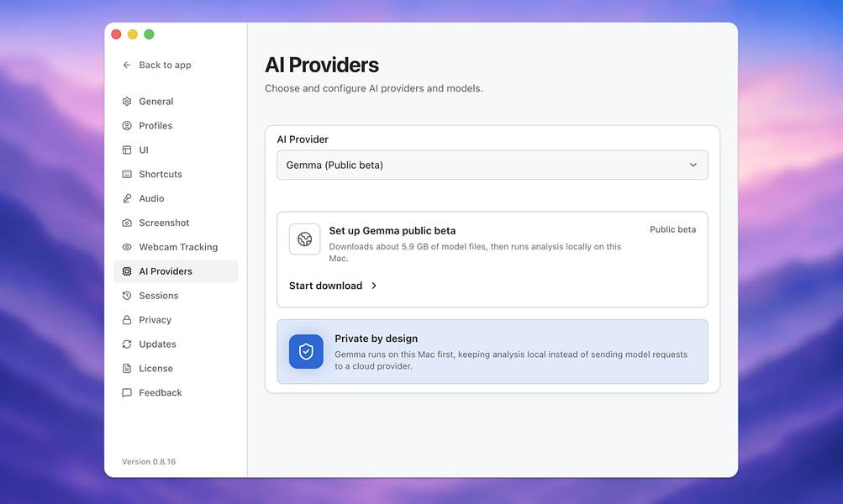This screenshot has width=843, height=504.
Task: Switch to the Audio settings
Action: pyautogui.click(x=176, y=198)
